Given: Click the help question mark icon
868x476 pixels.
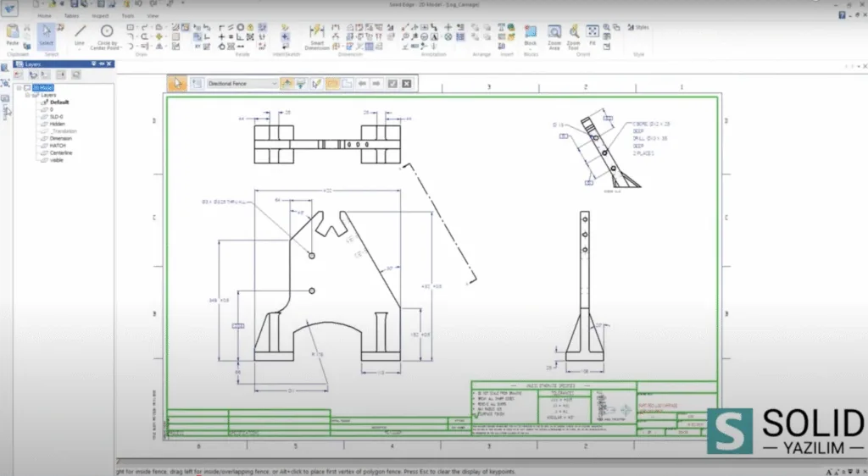Looking at the screenshot, I should [x=842, y=15].
